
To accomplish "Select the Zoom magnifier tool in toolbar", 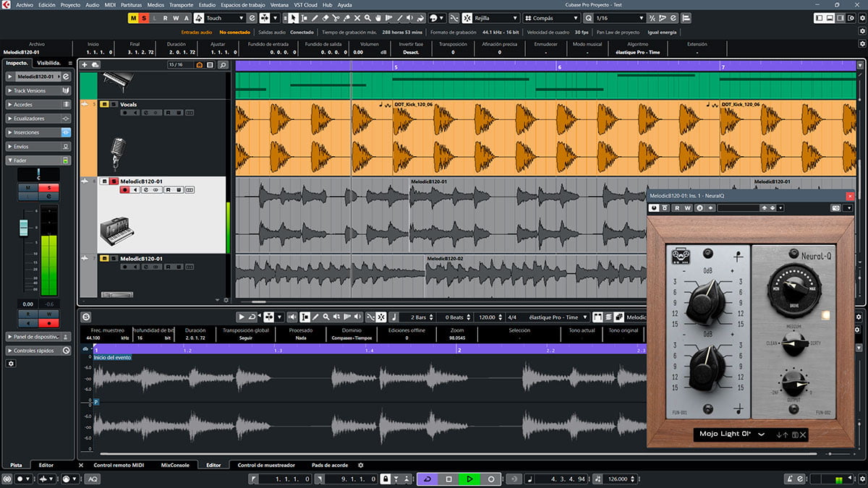I will (367, 18).
